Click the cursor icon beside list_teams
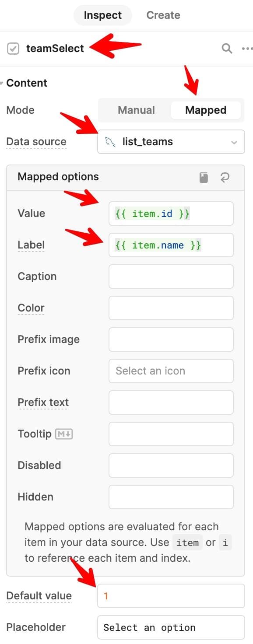Image resolution: width=253 pixels, height=644 pixels. click(111, 141)
